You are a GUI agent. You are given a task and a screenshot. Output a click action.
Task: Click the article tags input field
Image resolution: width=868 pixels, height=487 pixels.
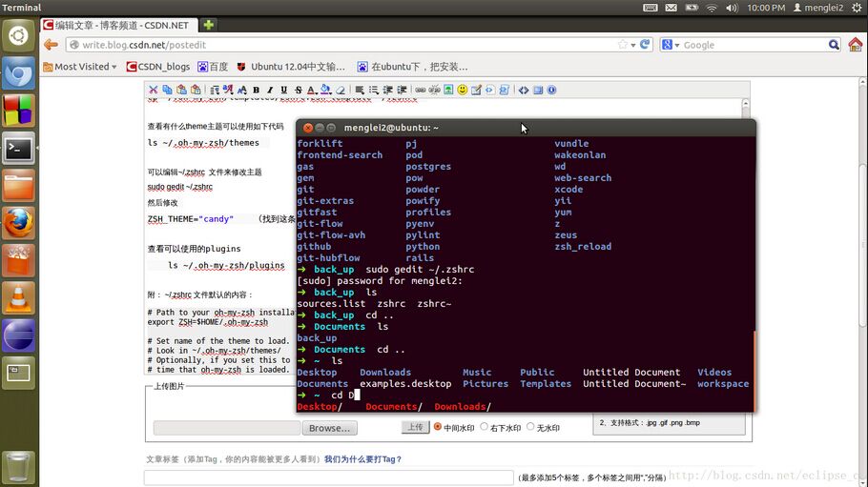pos(329,477)
